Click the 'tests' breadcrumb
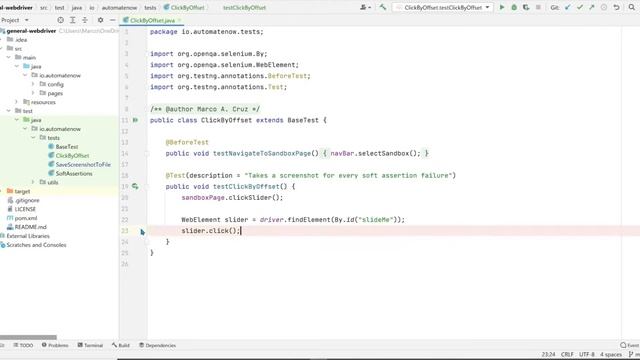Image resolution: width=640 pixels, height=360 pixels. 150,8
